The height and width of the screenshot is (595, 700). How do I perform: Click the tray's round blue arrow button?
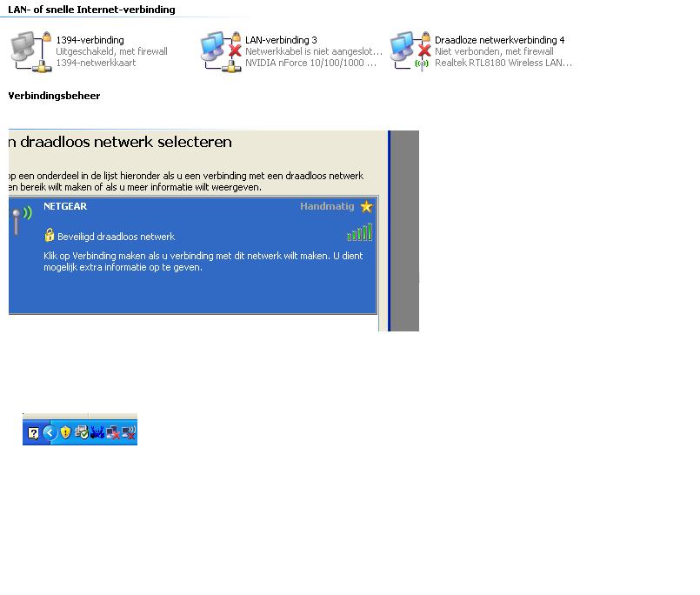[50, 432]
